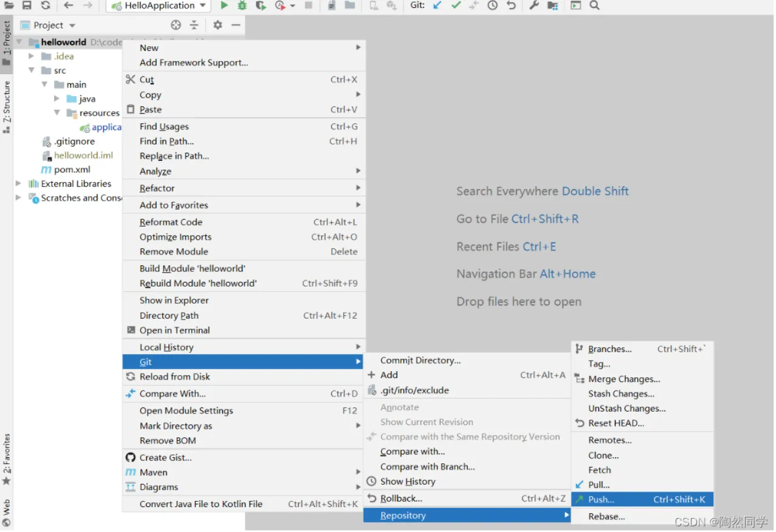Choose Rebase... in Repository submenu

point(643,517)
